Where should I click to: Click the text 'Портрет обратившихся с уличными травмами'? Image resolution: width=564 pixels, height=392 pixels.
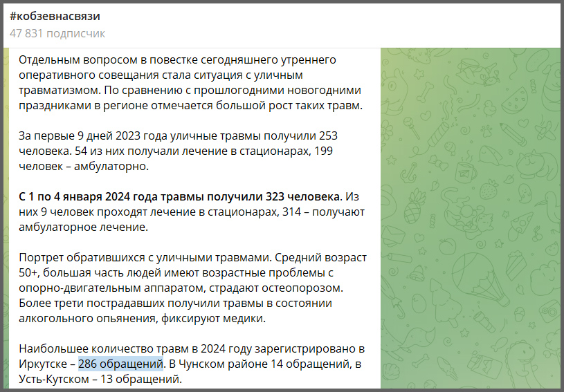pyautogui.click(x=145, y=258)
